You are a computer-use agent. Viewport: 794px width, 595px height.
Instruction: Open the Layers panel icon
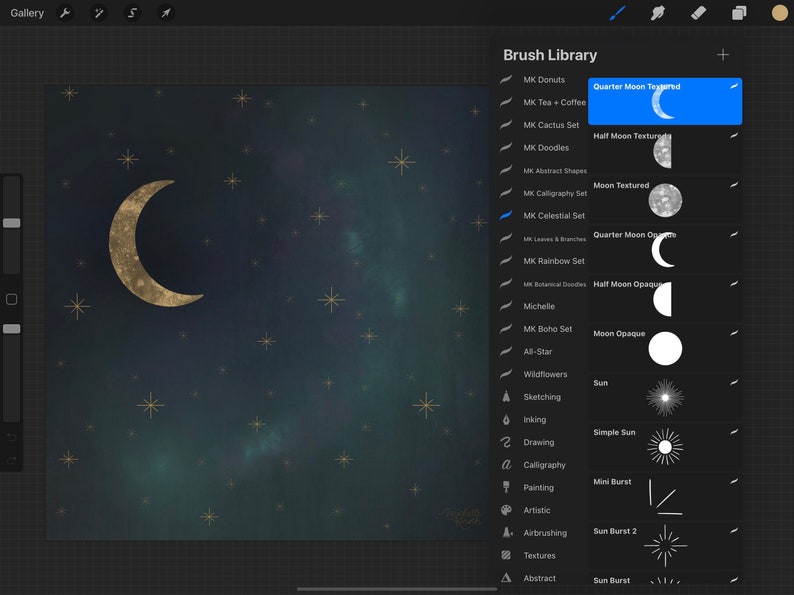point(739,13)
